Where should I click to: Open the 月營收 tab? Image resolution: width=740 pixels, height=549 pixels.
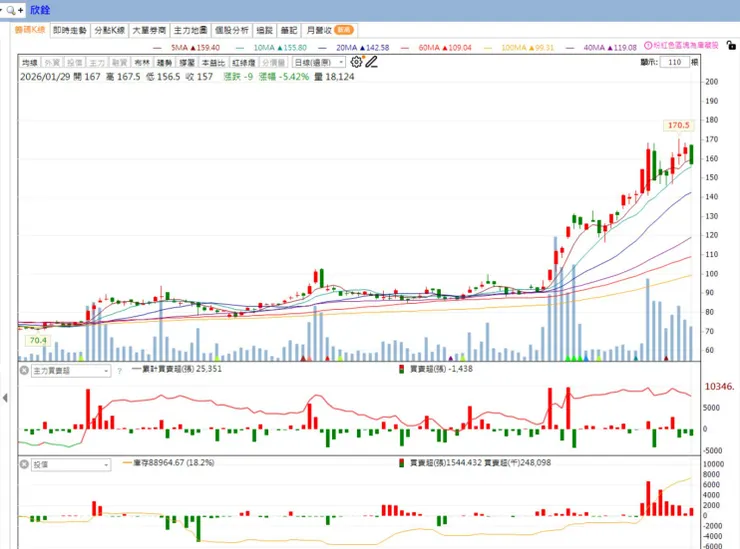click(329, 30)
